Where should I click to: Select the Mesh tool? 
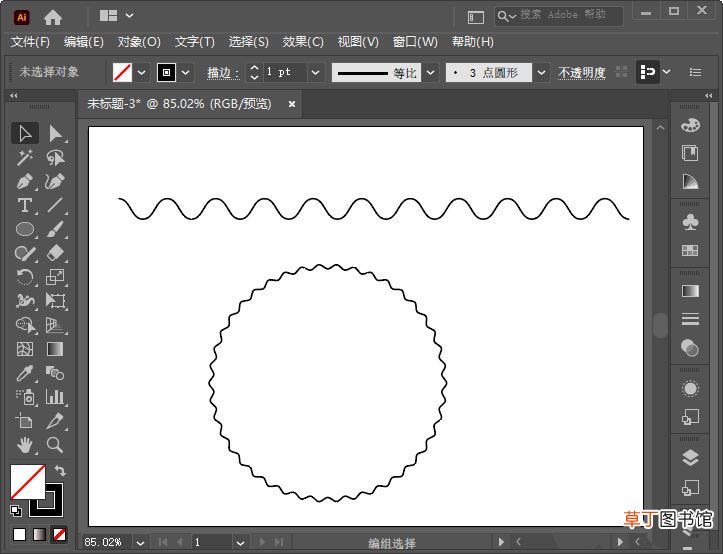point(25,349)
